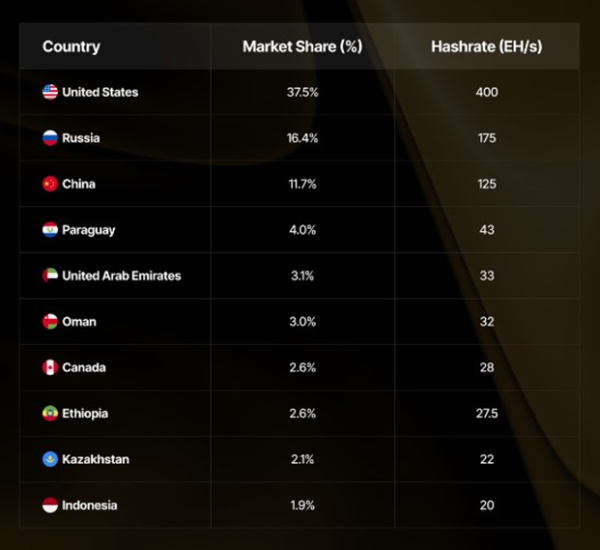
Task: Click the United Arab Emirates flag icon
Action: [50, 275]
